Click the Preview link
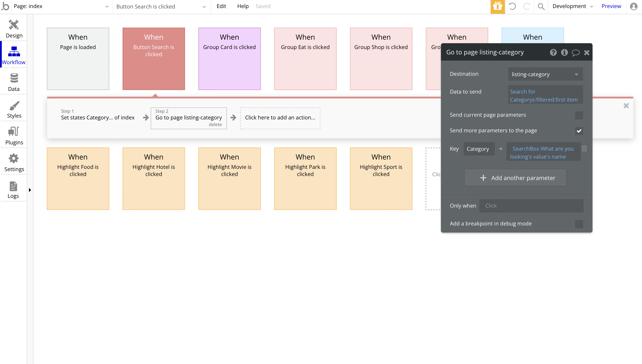Viewport: 642px width, 364px height. 611,6
